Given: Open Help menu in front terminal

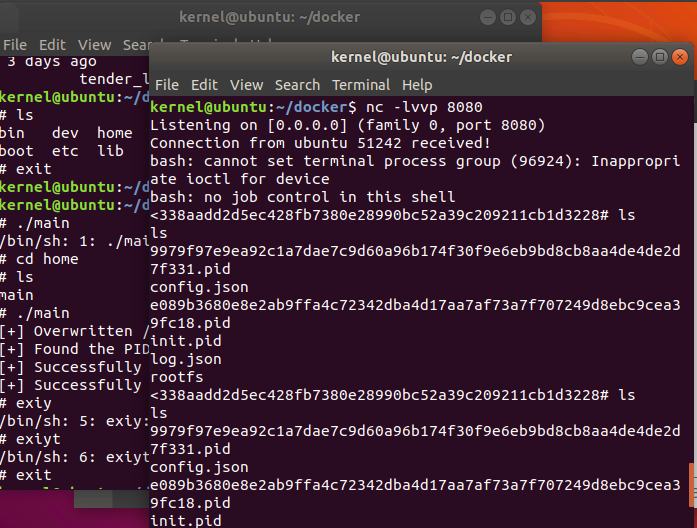Looking at the screenshot, I should pyautogui.click(x=417, y=85).
